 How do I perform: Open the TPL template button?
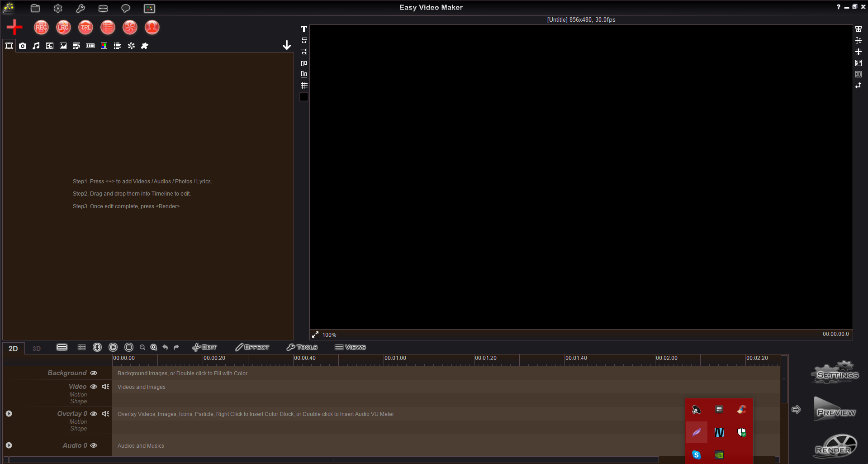pyautogui.click(x=85, y=27)
